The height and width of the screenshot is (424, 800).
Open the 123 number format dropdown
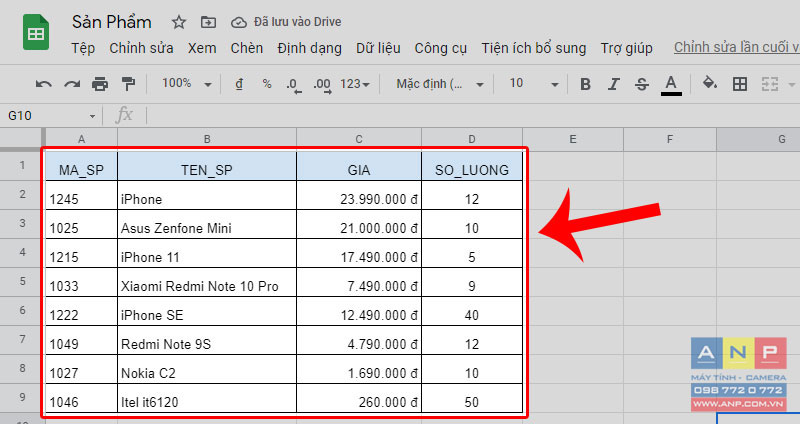[x=355, y=84]
